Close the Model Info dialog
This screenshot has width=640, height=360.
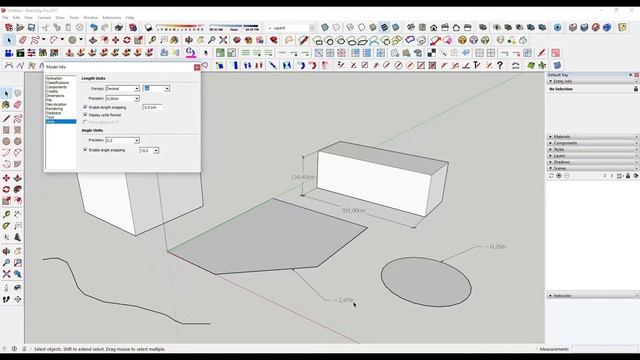point(197,67)
